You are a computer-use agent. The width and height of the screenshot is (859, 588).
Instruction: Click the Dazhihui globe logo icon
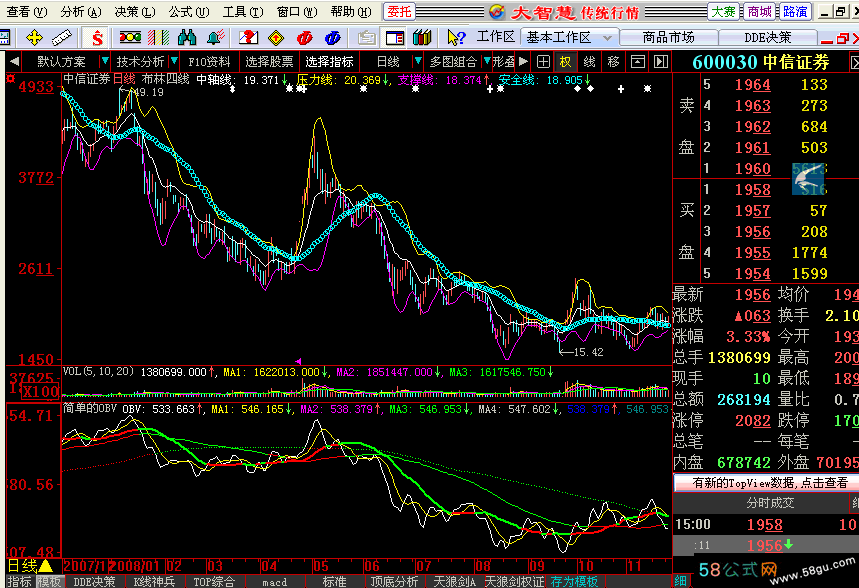(x=497, y=12)
